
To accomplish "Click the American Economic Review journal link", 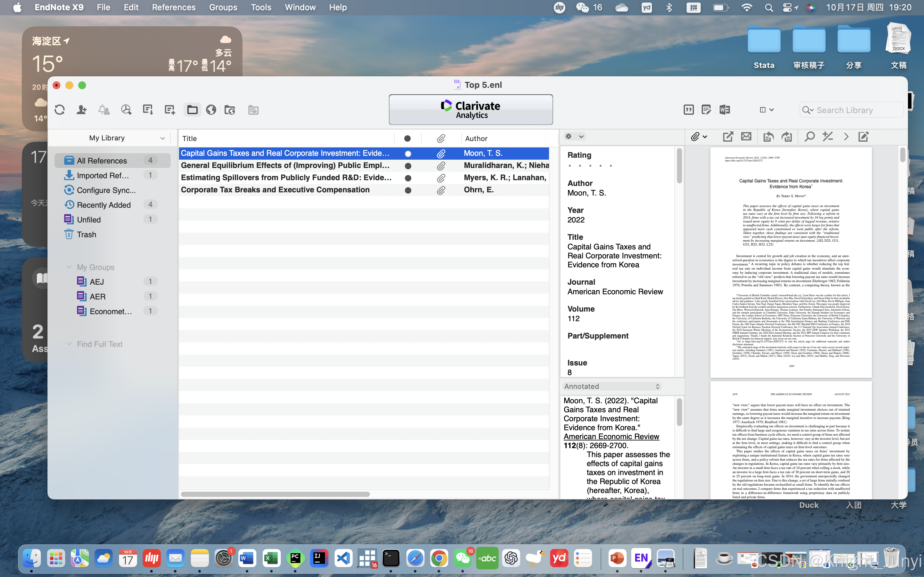I will 611,437.
